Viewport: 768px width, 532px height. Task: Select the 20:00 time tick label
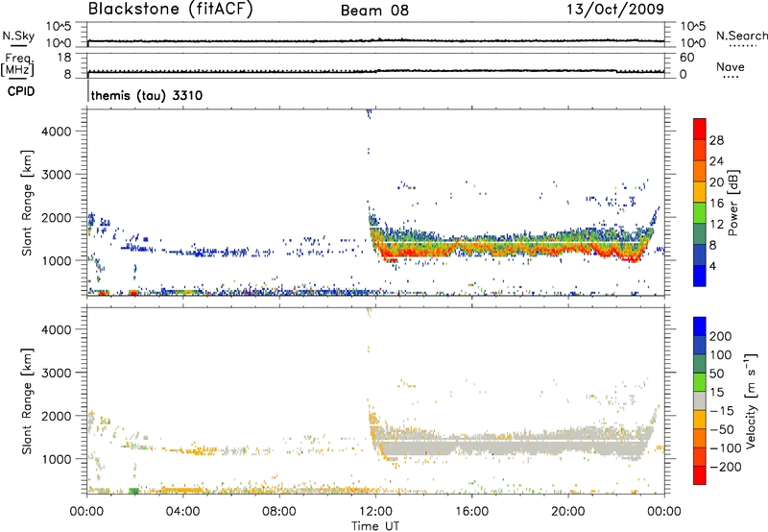point(568,512)
